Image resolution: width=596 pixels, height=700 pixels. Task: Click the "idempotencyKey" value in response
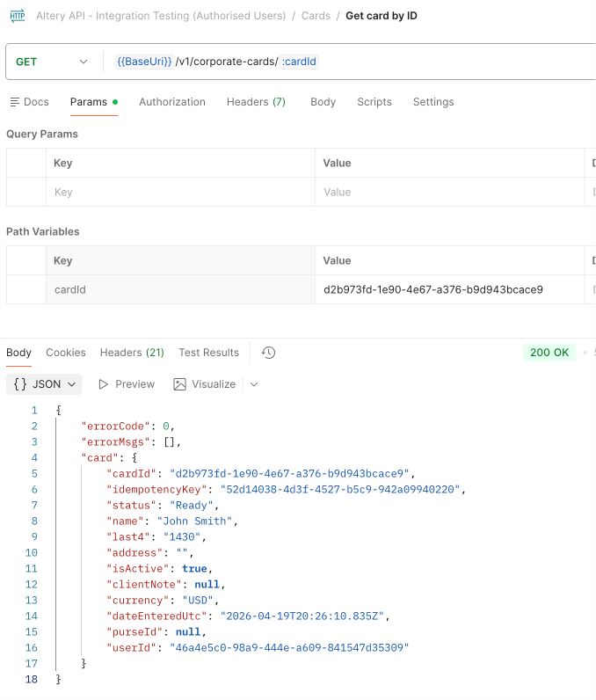tap(340, 490)
